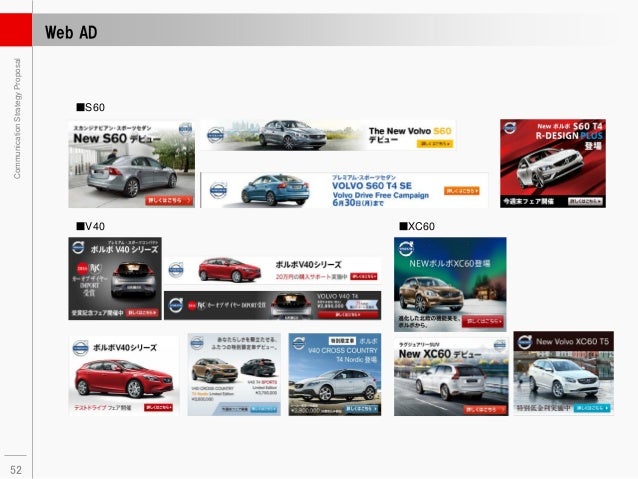Click orange details button in S60 T4 SE banner
Viewport: 638px width, 479px height.
[461, 190]
